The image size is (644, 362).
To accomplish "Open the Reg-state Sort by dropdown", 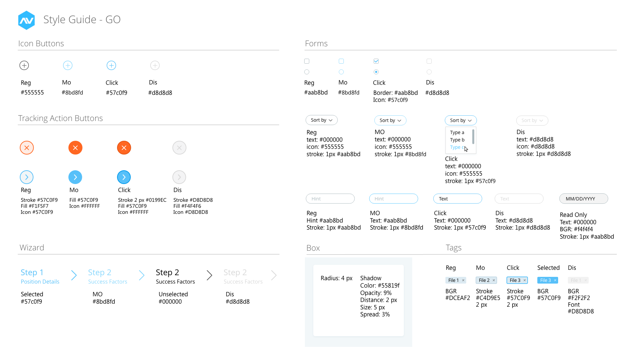I will point(322,120).
